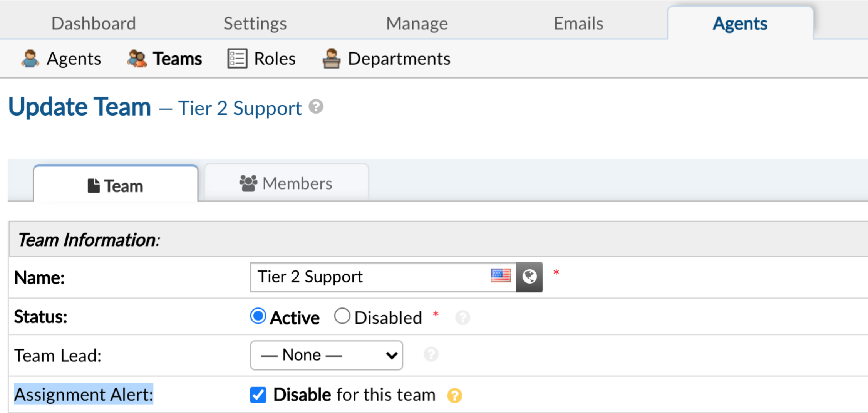Open help tooltip next to Status field
This screenshot has width=868, height=413.
[462, 318]
